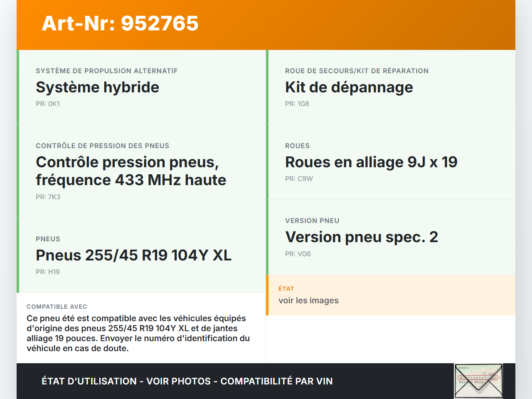Screen dimensions: 532x399
Task: Open "Version pneu spec. 2" card
Action: (362, 237)
